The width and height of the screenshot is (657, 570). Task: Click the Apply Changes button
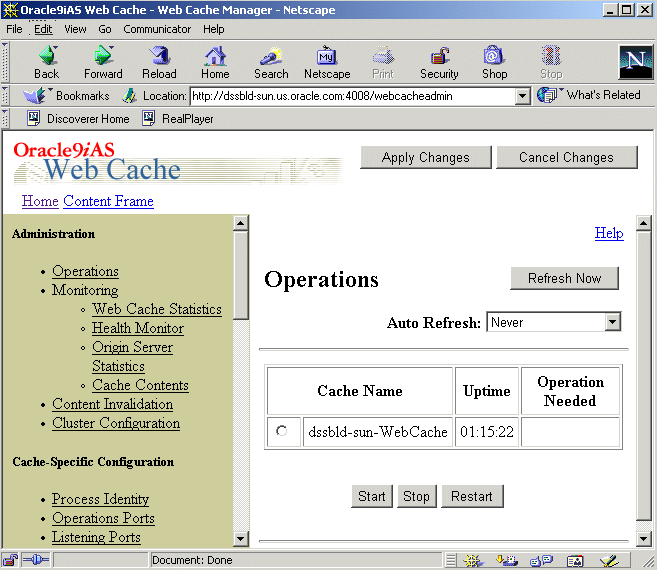(x=426, y=157)
